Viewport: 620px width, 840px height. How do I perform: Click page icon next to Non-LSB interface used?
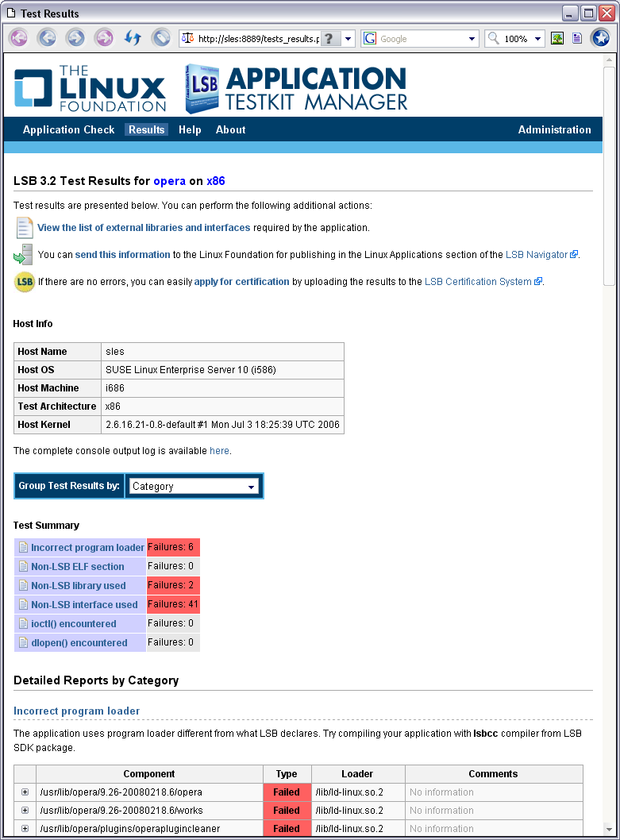(x=23, y=605)
